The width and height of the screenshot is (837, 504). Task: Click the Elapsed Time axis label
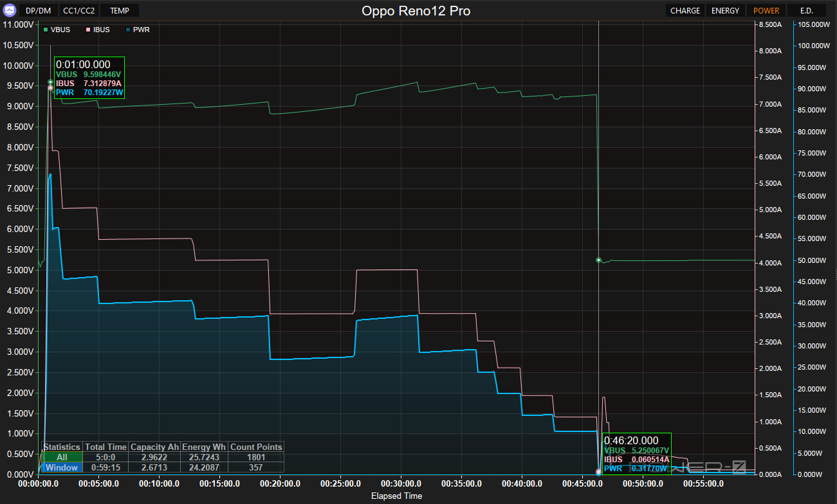click(x=396, y=496)
